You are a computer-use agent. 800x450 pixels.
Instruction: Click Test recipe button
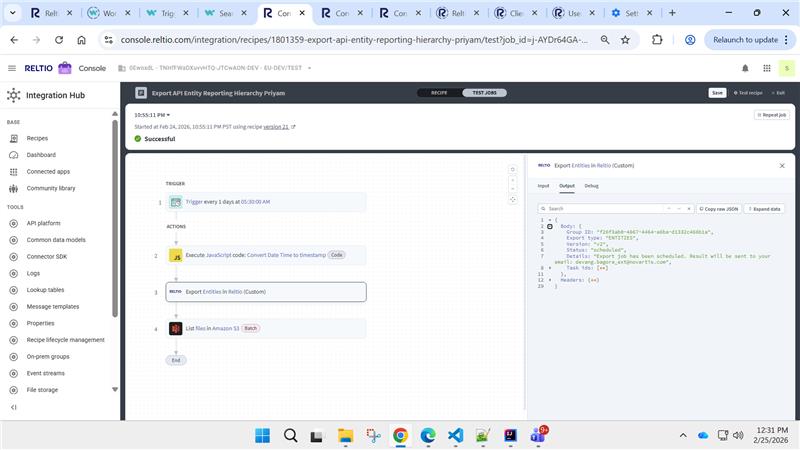tap(748, 93)
